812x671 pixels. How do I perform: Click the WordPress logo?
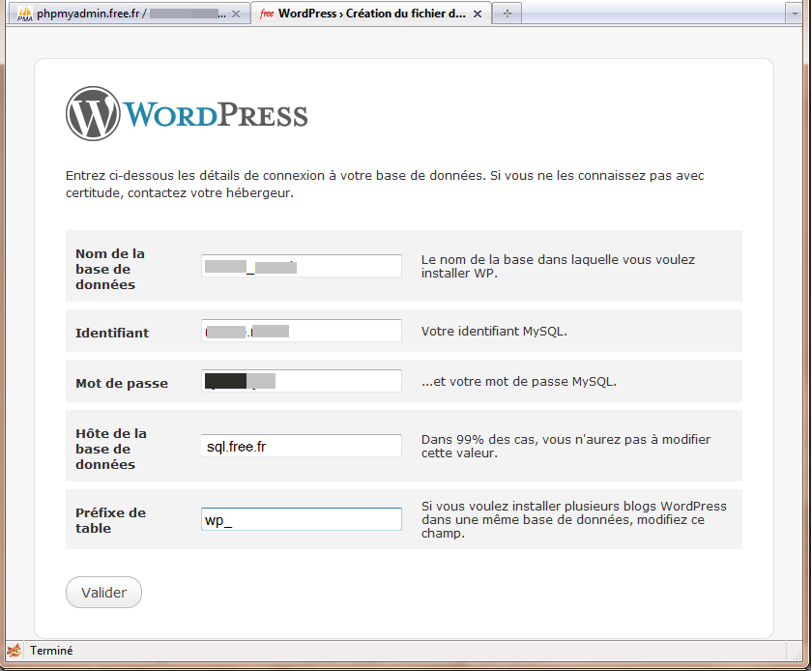pyautogui.click(x=187, y=113)
